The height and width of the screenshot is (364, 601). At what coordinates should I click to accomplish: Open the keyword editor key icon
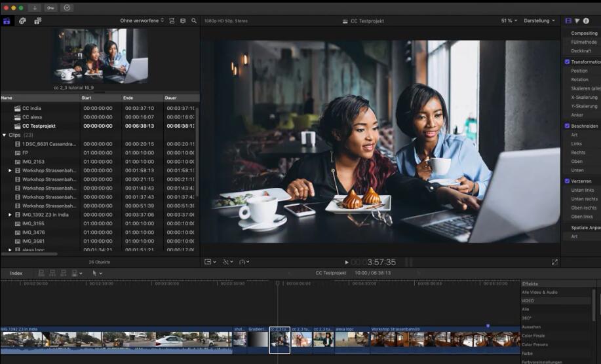pyautogui.click(x=50, y=8)
